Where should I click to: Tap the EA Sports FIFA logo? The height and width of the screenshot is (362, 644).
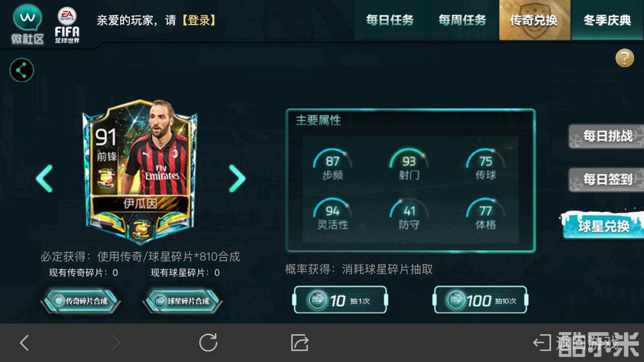pyautogui.click(x=67, y=24)
